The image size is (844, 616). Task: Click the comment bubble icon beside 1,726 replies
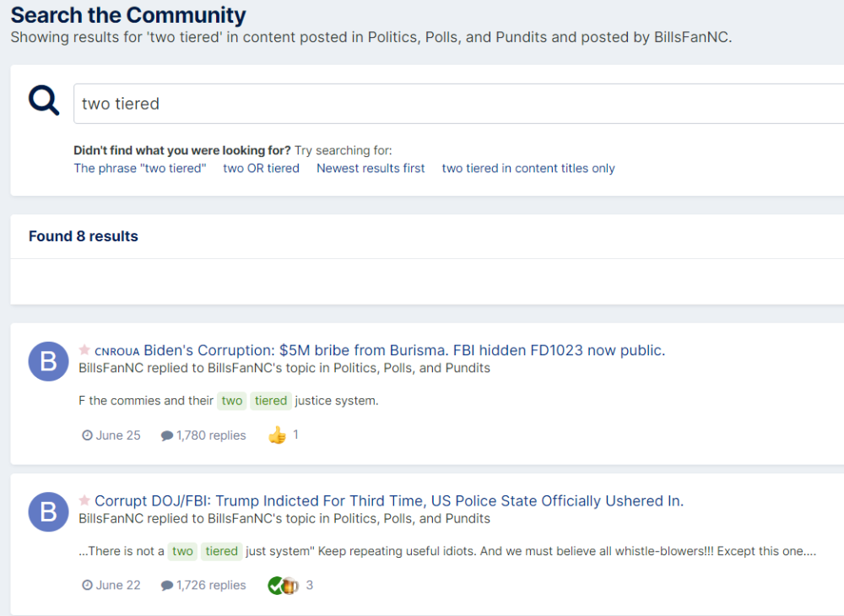pyautogui.click(x=167, y=586)
